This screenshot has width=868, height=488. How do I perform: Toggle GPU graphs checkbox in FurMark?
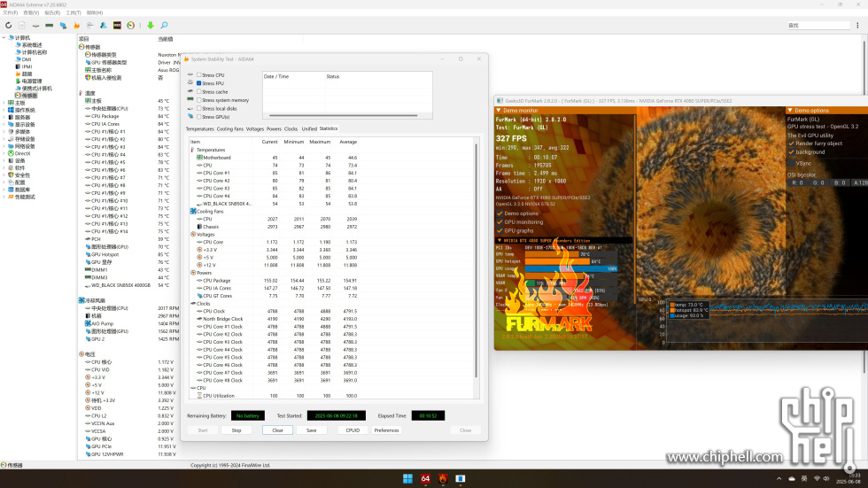point(500,231)
